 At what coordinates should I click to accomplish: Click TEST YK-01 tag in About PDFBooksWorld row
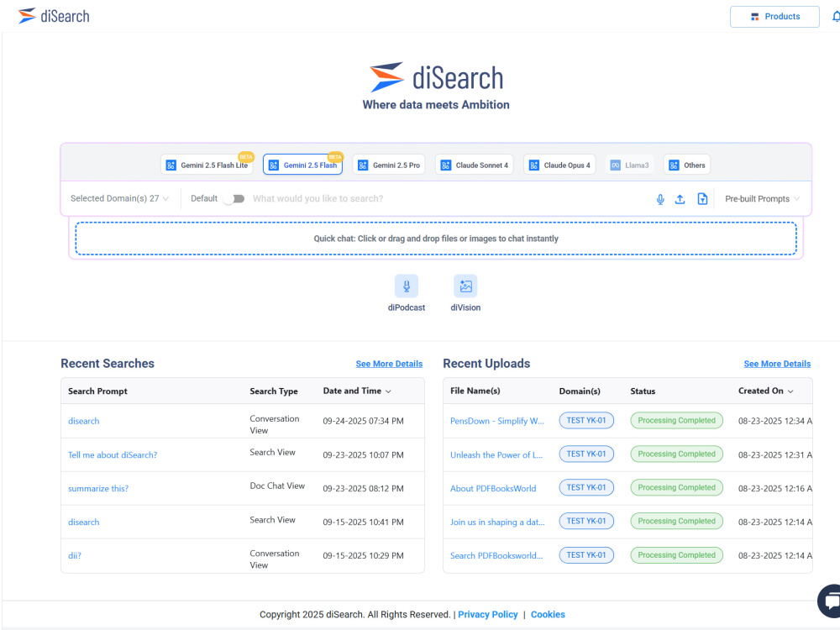(586, 487)
